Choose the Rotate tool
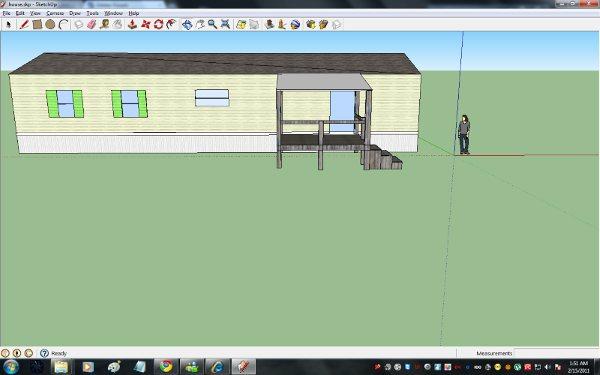600x375 pixels. coord(158,24)
